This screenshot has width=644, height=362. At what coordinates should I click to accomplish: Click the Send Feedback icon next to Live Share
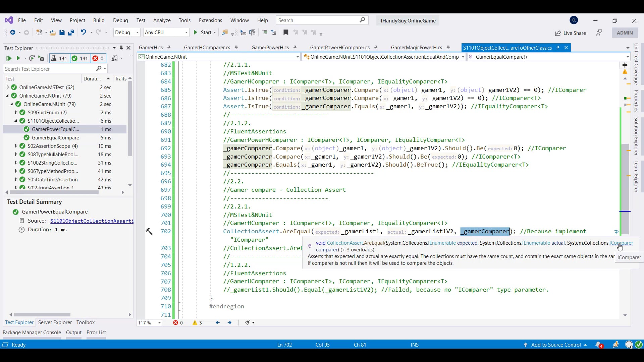pos(599,33)
